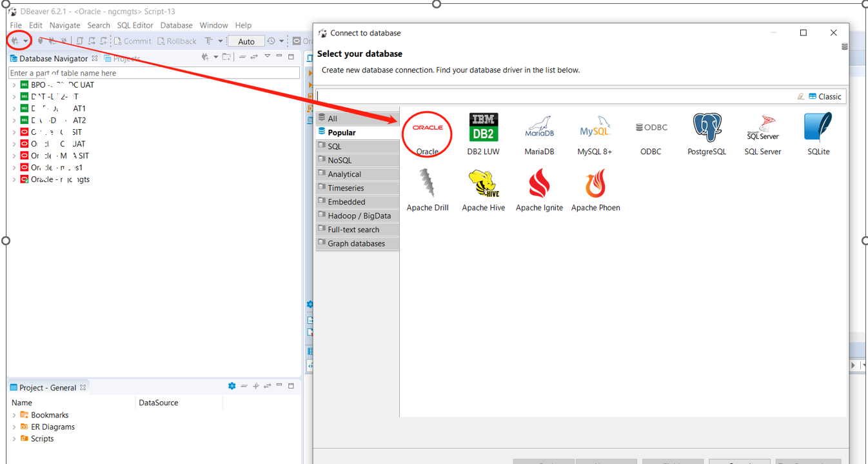Click the Disconnect icon in main toolbar
Screen dimensions: 868x464
pos(64,41)
